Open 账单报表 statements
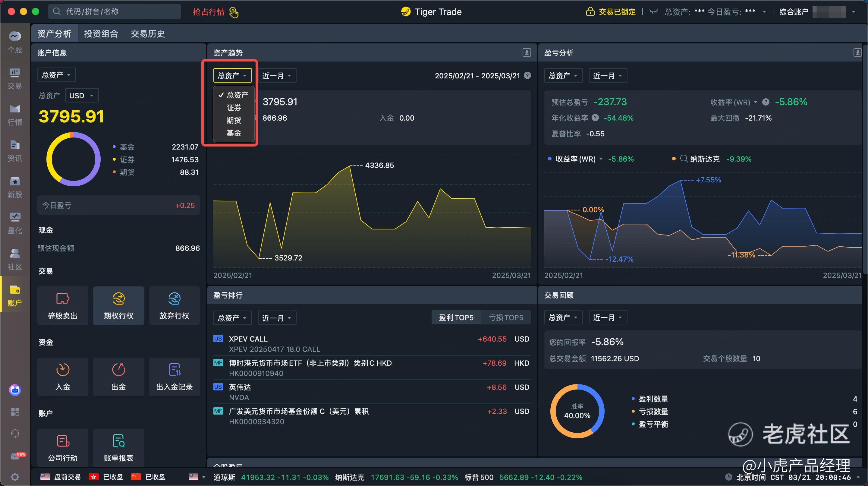This screenshot has height=486, width=868. pos(119,448)
